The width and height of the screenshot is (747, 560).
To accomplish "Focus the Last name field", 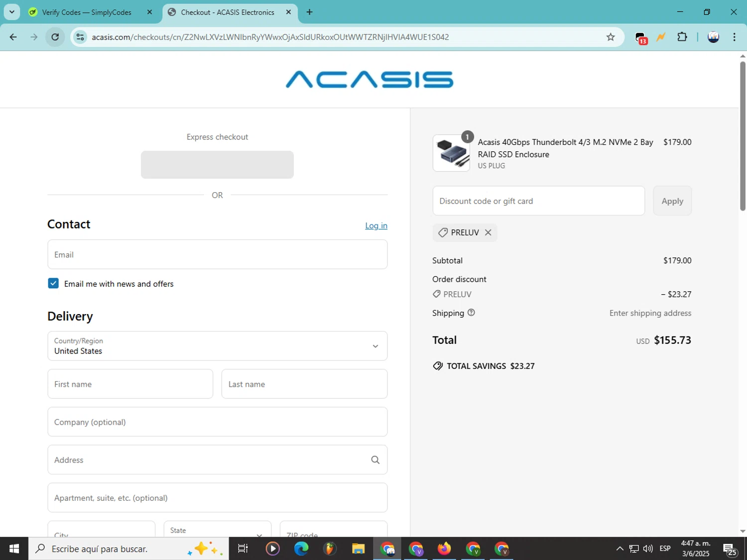I will coord(304,384).
